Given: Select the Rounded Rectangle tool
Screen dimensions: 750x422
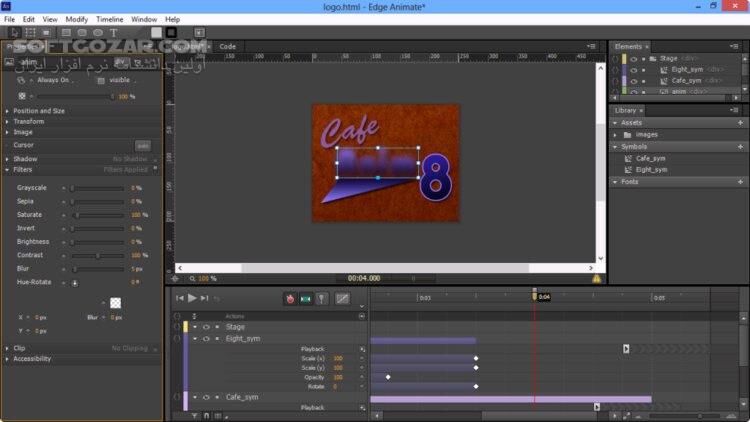Looking at the screenshot, I should click(x=82, y=33).
